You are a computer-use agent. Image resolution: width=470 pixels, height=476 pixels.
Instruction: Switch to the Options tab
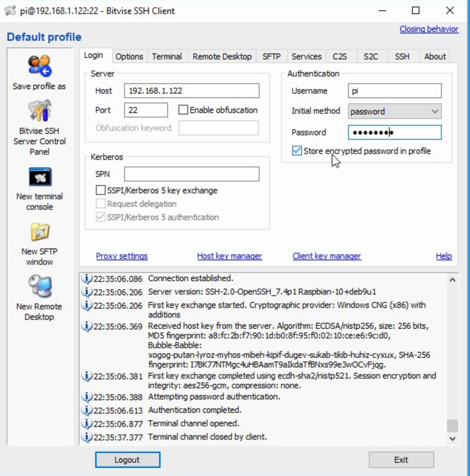(129, 57)
